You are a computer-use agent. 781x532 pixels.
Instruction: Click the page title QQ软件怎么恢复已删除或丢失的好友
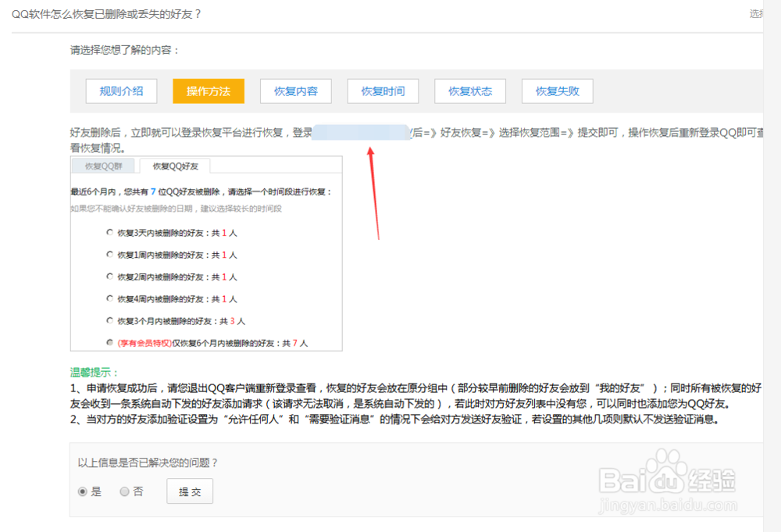[106, 14]
